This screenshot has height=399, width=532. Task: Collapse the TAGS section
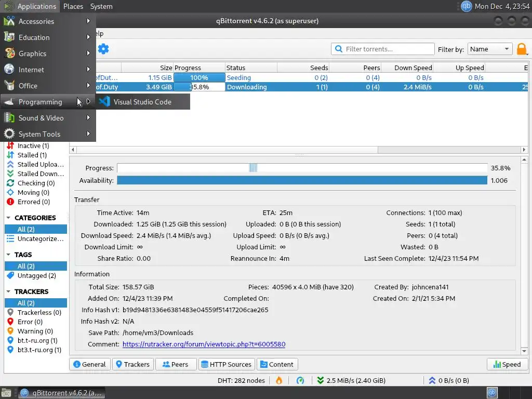click(8, 255)
